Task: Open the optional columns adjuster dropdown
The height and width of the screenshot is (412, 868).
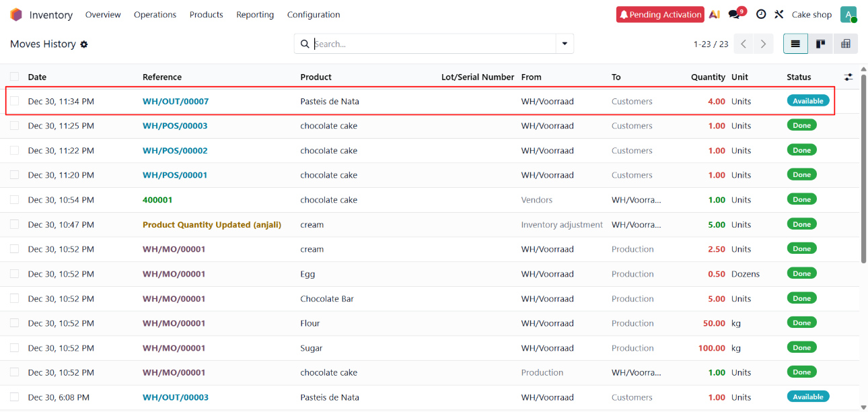Action: (848, 77)
